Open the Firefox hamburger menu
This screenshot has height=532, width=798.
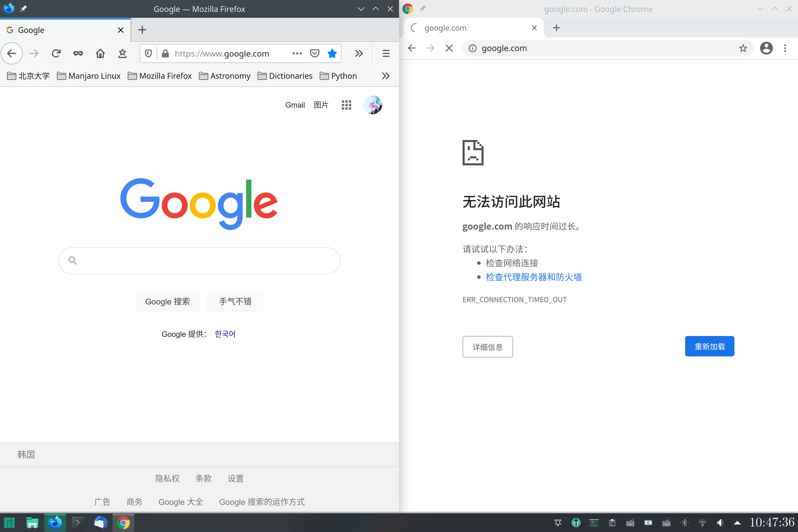[x=386, y=53]
